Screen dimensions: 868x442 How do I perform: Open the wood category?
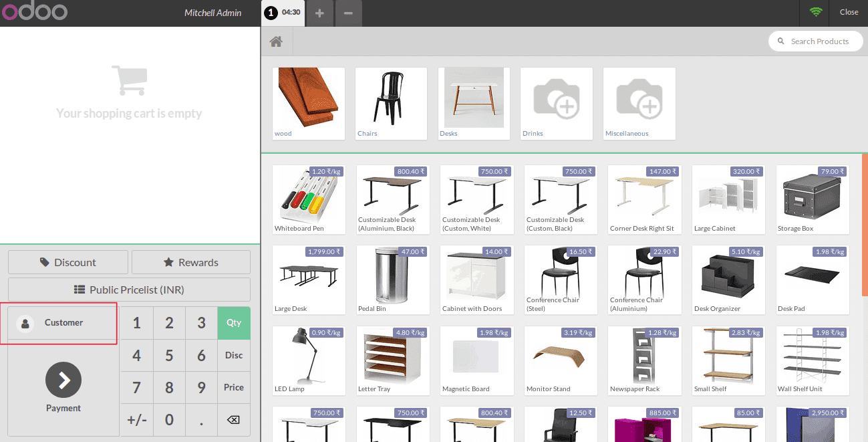[x=309, y=104]
